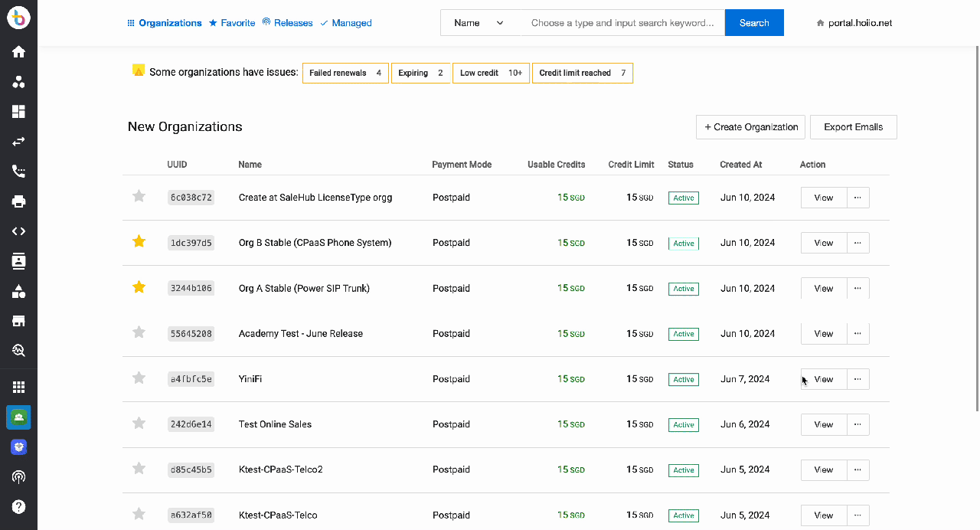980x530 pixels.
Task: Open the storefront icon in the sidebar
Action: [18, 321]
